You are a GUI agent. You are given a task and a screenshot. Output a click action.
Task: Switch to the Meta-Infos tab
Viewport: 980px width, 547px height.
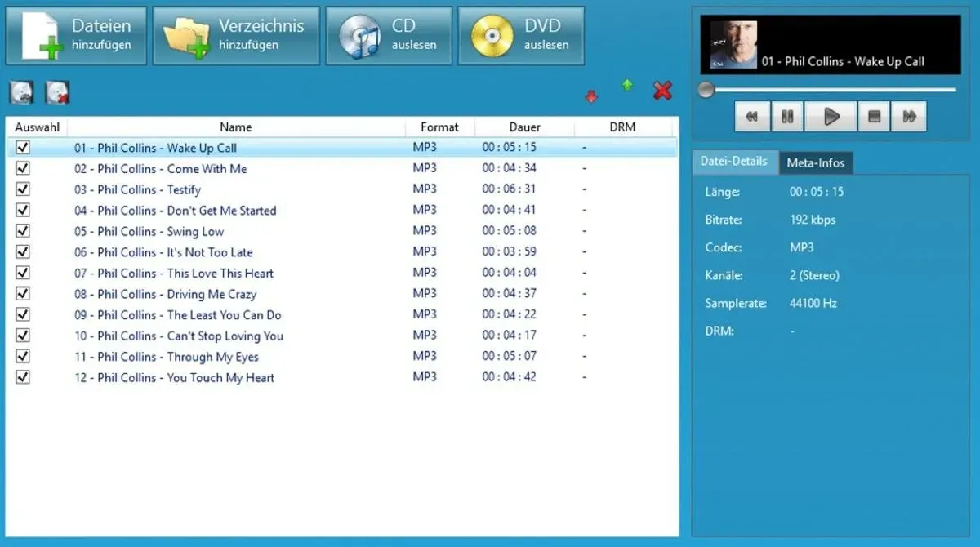coord(816,162)
